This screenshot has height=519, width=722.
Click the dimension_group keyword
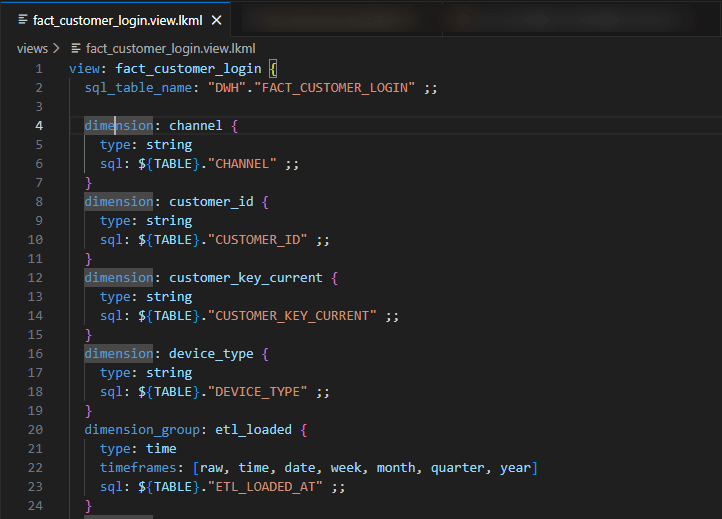coord(142,430)
